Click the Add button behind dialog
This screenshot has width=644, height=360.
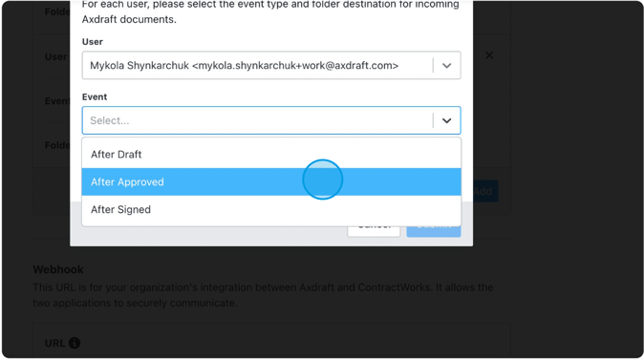click(485, 191)
